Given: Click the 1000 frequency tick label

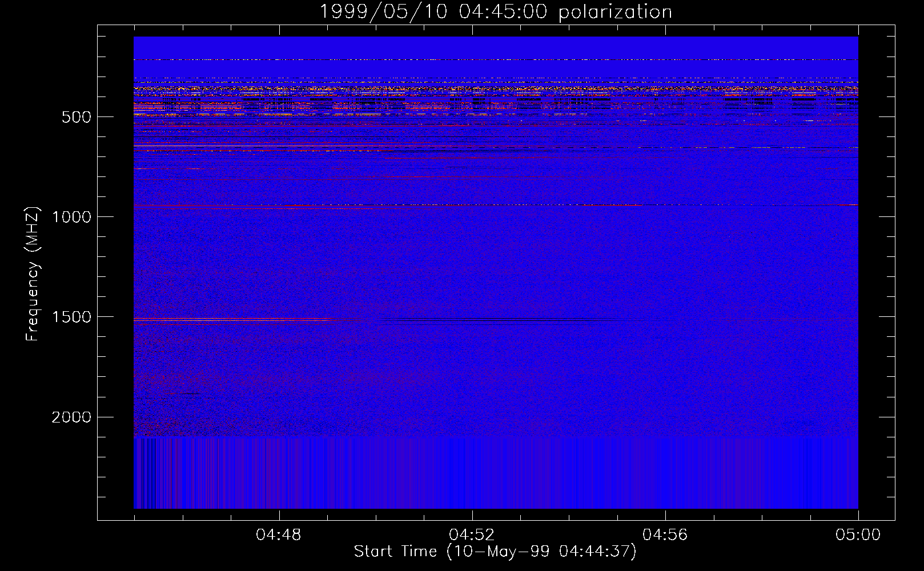Looking at the screenshot, I should pyautogui.click(x=71, y=217).
